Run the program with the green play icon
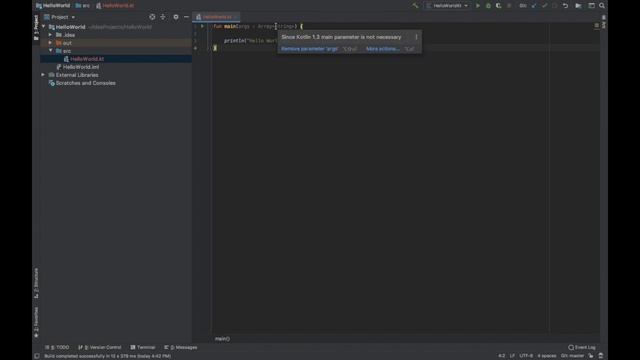 pyautogui.click(x=478, y=6)
